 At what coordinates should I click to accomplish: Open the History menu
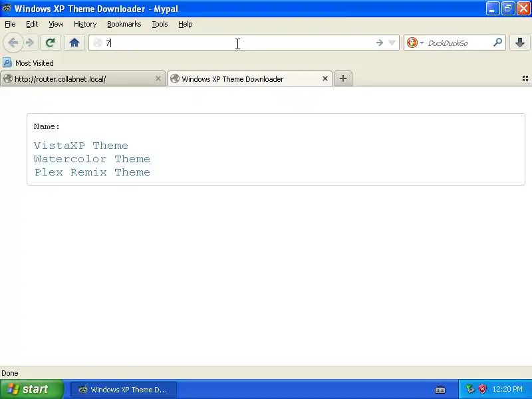85,24
